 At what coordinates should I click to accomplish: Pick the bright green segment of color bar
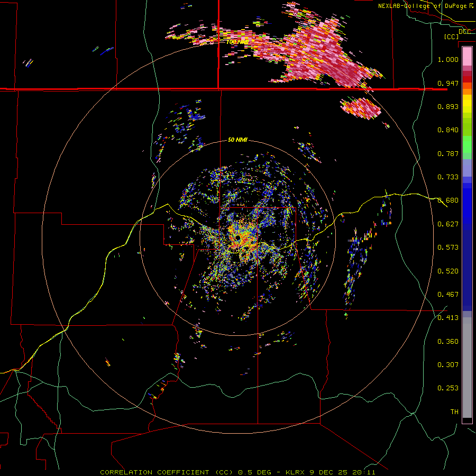click(467, 144)
